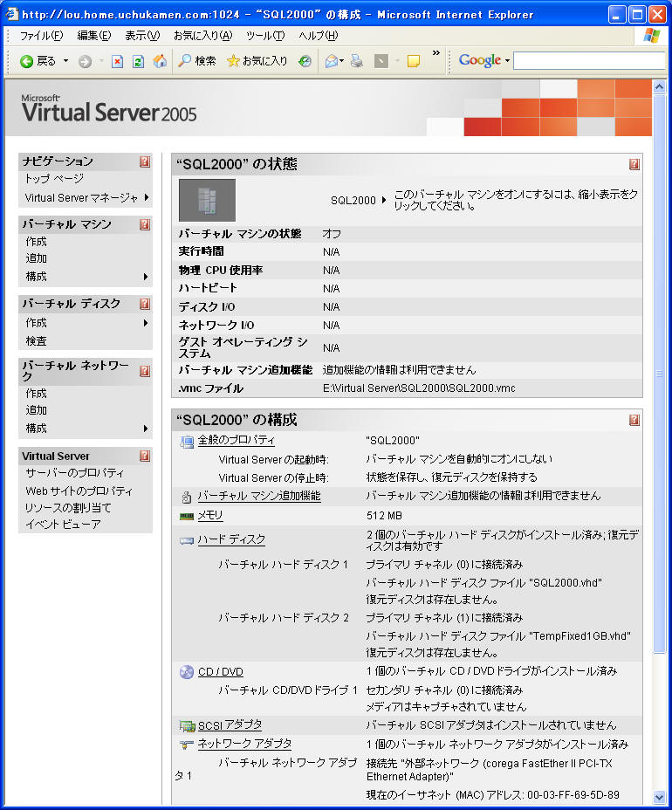Expand バーチャル ディスク 作成 submenu arrow

146,323
